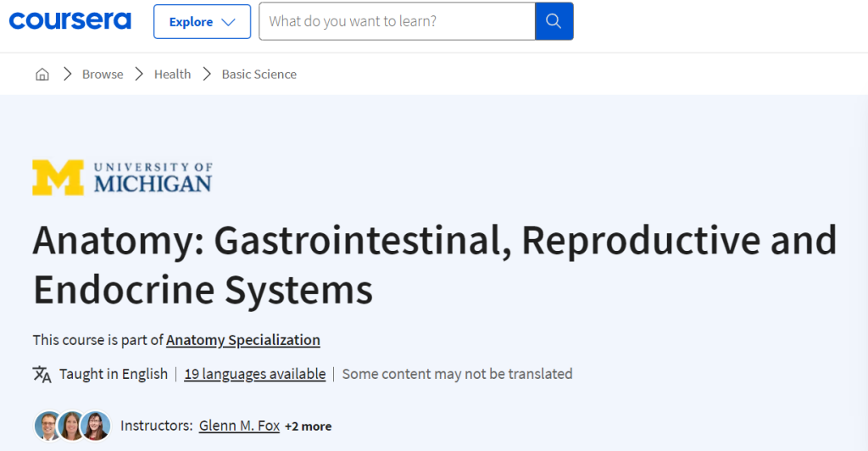Open the Anatomy Specialization link
The image size is (868, 451).
[x=243, y=340]
